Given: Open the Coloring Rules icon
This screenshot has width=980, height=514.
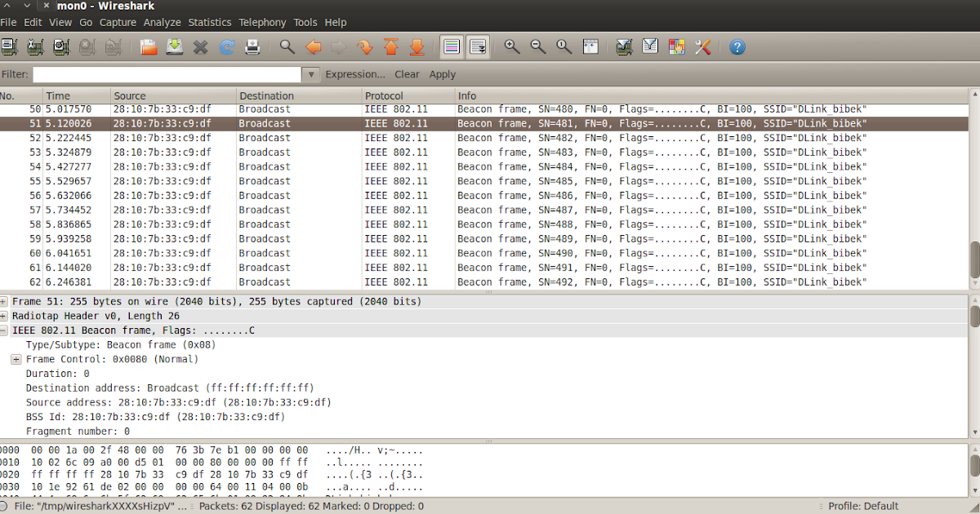Looking at the screenshot, I should click(x=677, y=47).
